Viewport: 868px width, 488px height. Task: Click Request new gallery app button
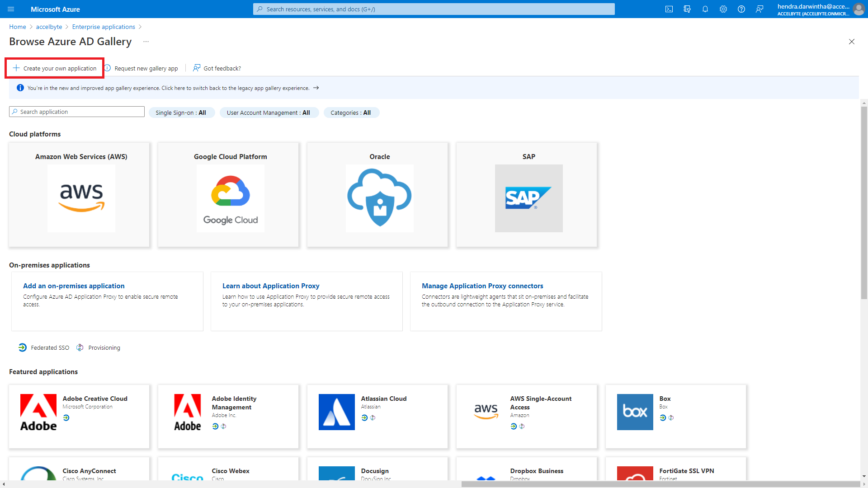click(142, 68)
